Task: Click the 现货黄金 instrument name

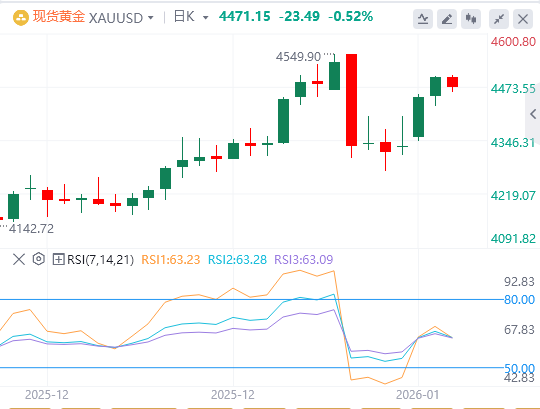Action: (59, 17)
